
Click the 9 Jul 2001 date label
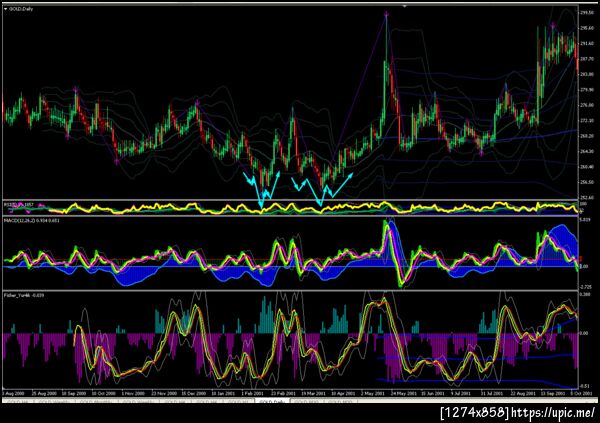460,393
